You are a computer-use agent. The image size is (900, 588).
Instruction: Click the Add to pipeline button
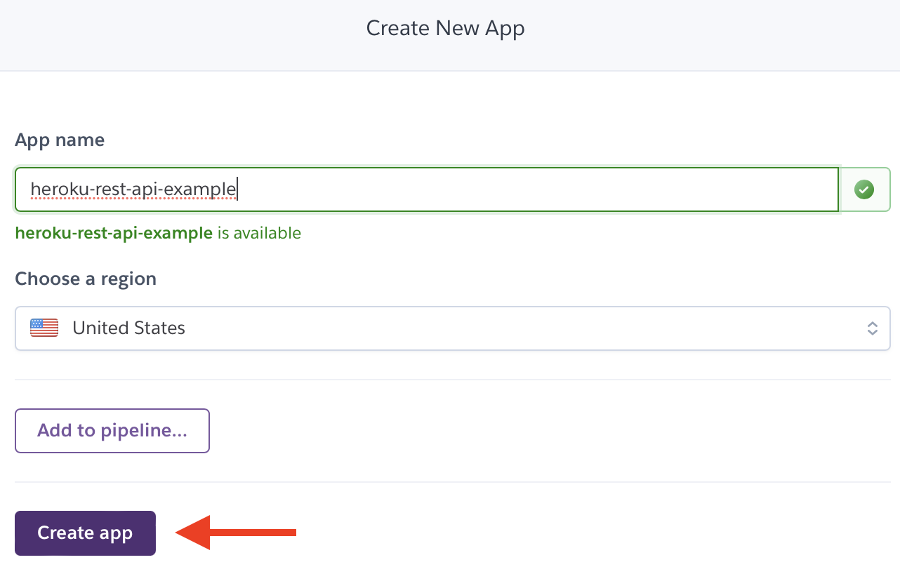(112, 431)
